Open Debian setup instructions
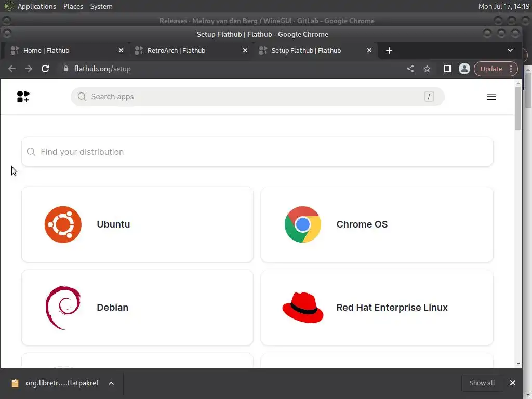 (x=137, y=308)
